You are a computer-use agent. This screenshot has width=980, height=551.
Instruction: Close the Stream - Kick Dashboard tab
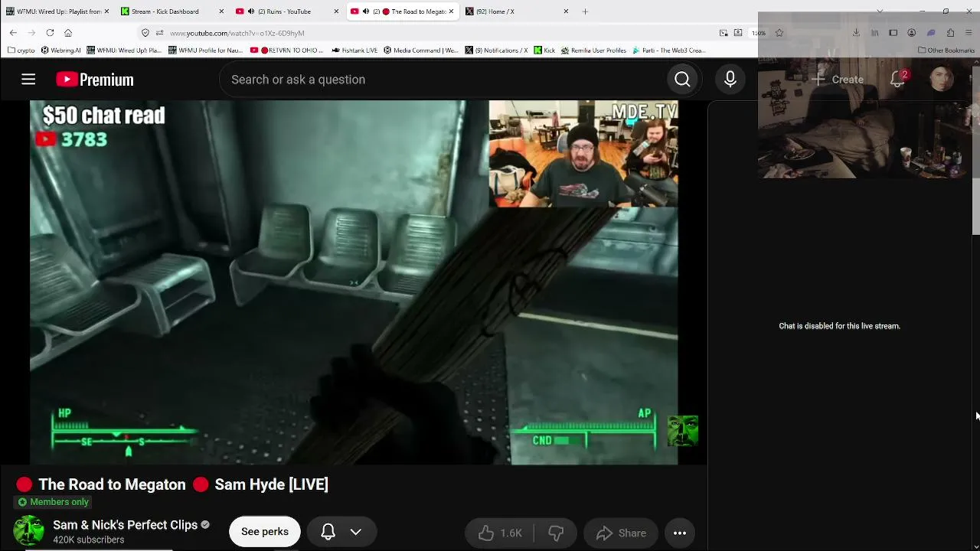221,11
